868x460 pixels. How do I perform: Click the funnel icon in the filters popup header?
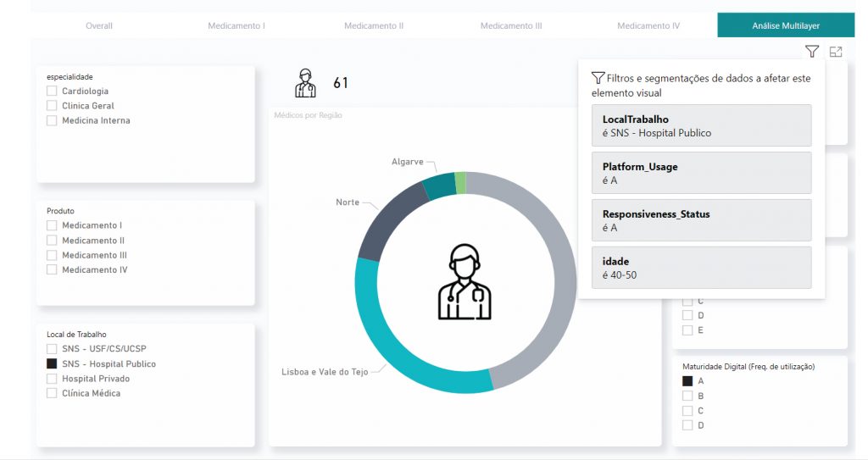point(598,78)
